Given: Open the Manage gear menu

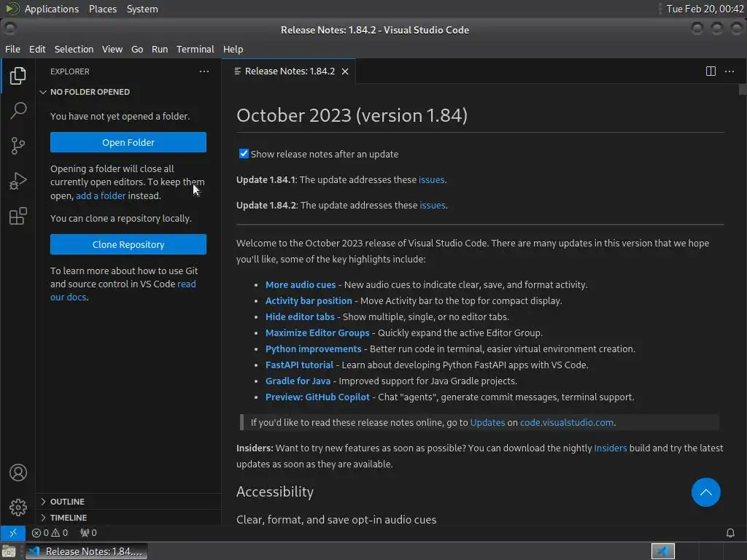Looking at the screenshot, I should click(18, 507).
